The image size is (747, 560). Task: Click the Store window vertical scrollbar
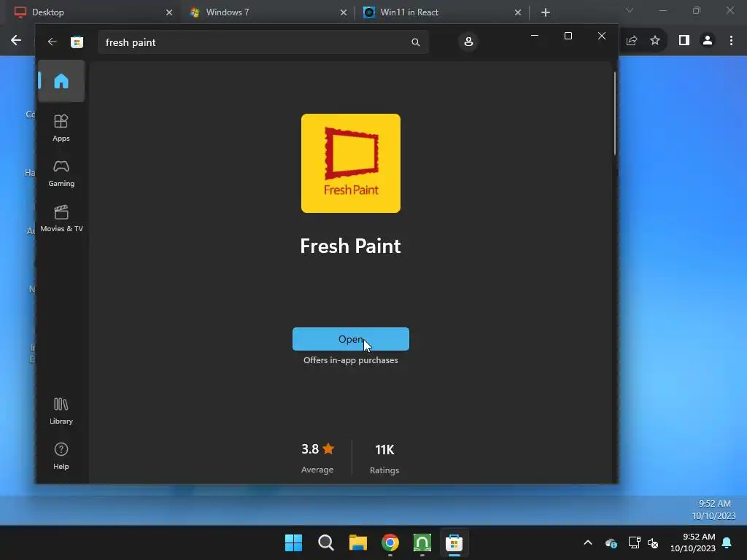614,113
